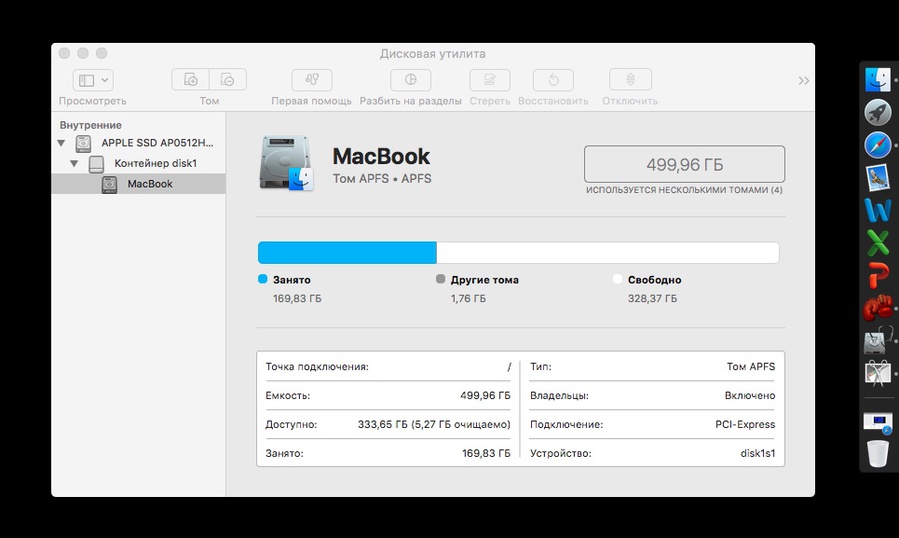Select the MacBook volume in sidebar

pos(138,184)
